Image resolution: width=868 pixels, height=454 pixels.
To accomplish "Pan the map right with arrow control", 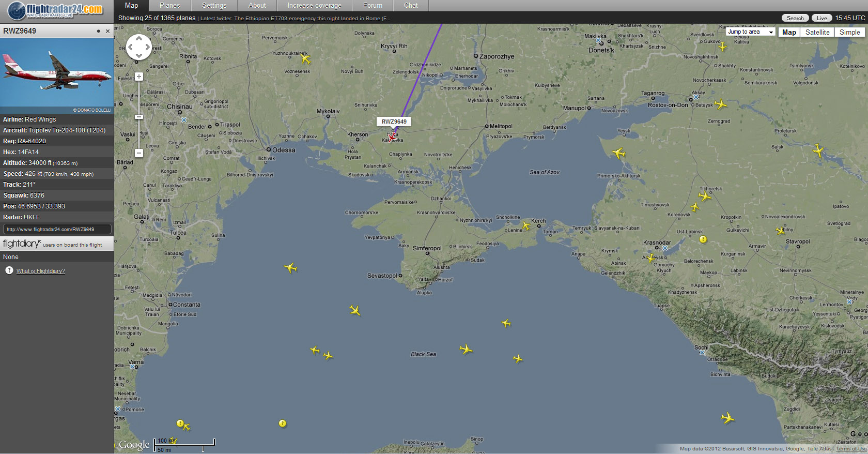I will point(148,48).
